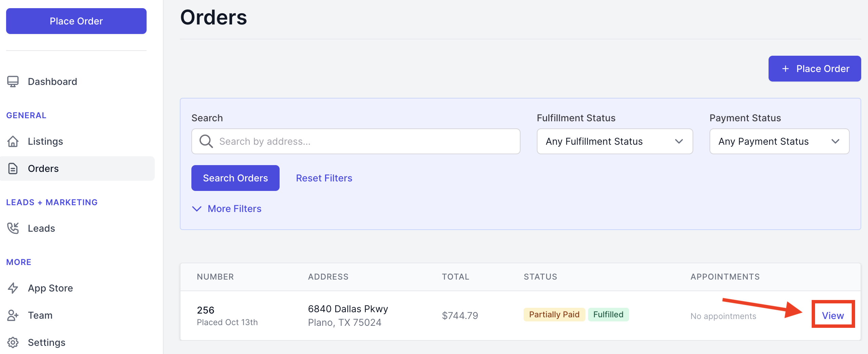Viewport: 868px width, 354px height.
Task: Click the TOTAL column header
Action: coord(455,277)
